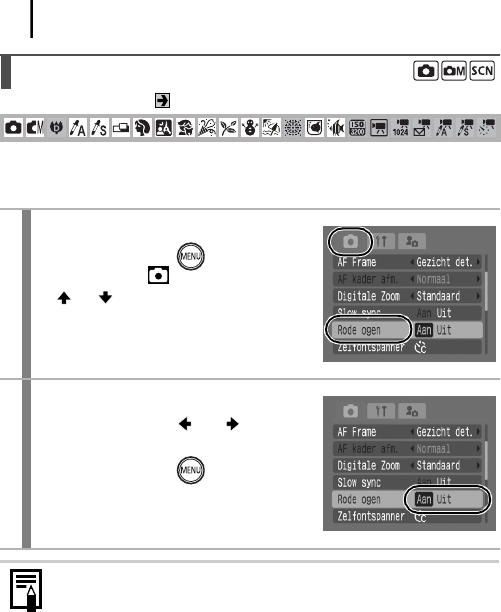Choose the fish Underwater mode icon

point(336,128)
